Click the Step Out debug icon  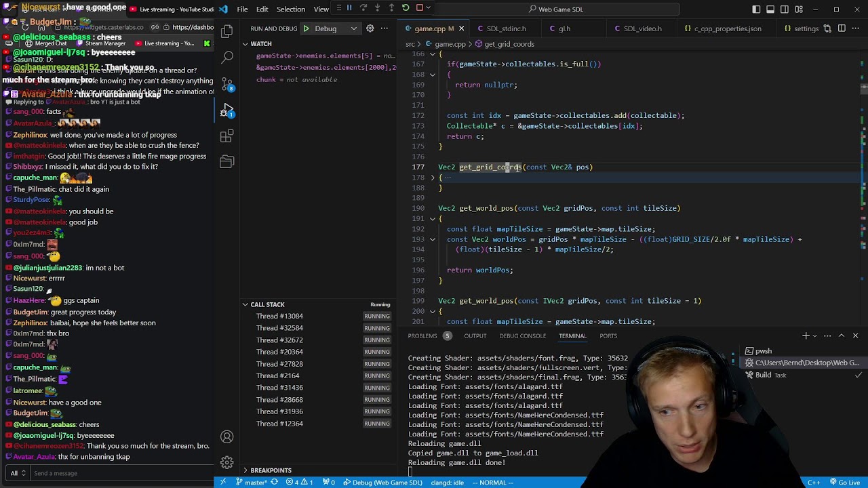tap(391, 8)
